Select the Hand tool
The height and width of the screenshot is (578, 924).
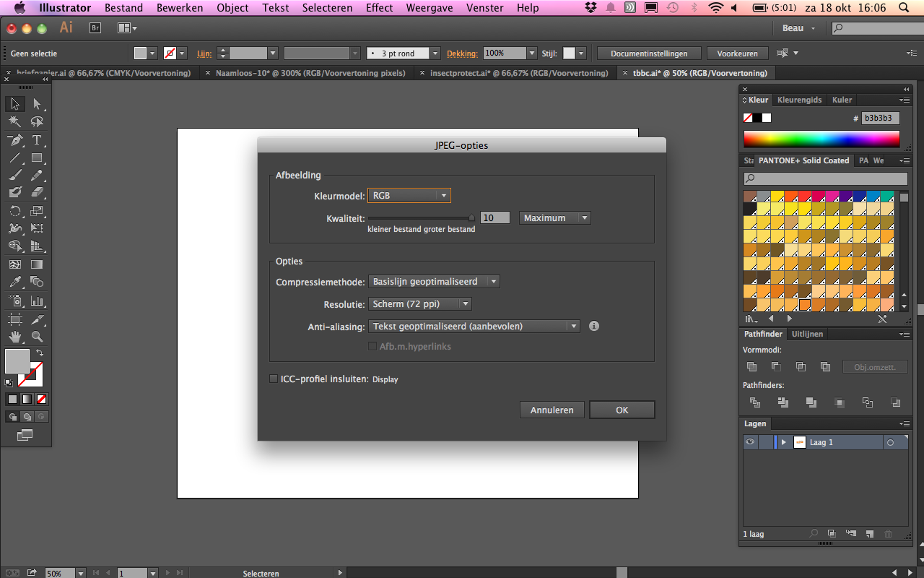click(x=14, y=337)
